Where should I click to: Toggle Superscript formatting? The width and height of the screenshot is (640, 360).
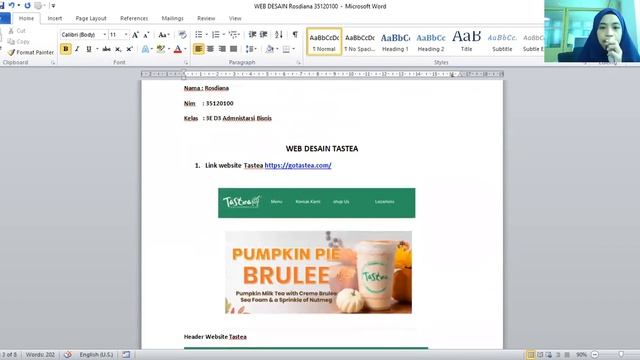(x=129, y=49)
